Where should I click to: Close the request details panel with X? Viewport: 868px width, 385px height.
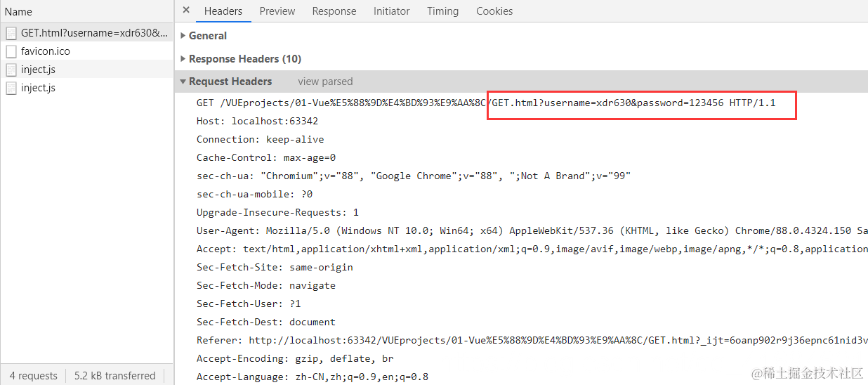click(x=186, y=11)
